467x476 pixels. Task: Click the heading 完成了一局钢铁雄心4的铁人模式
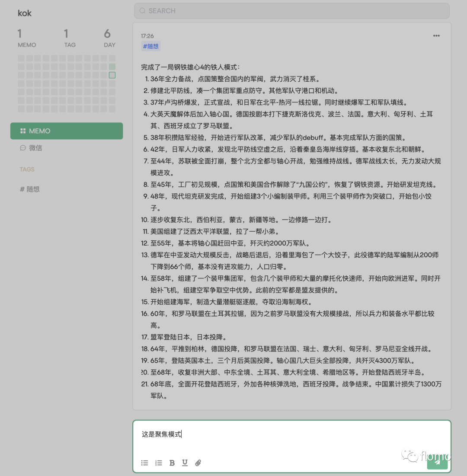click(191, 67)
